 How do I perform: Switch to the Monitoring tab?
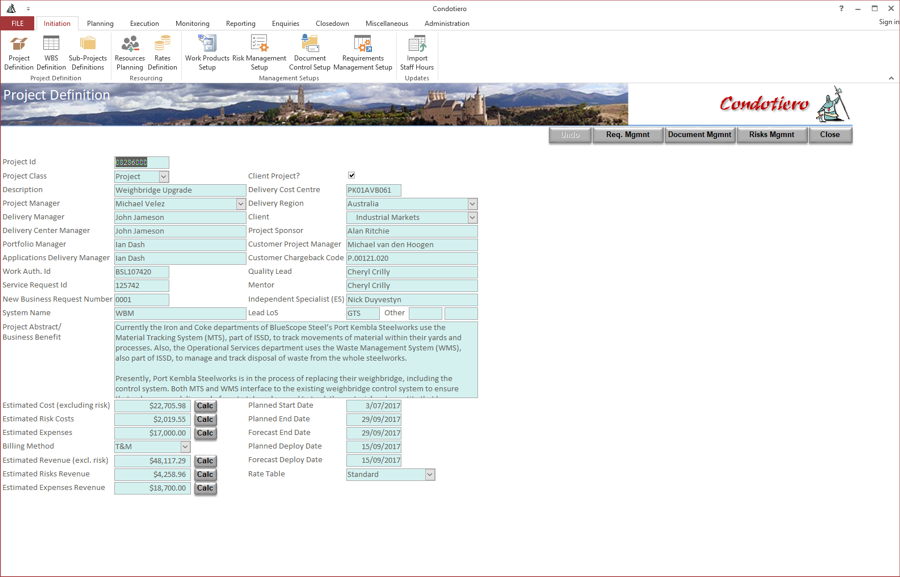point(192,24)
